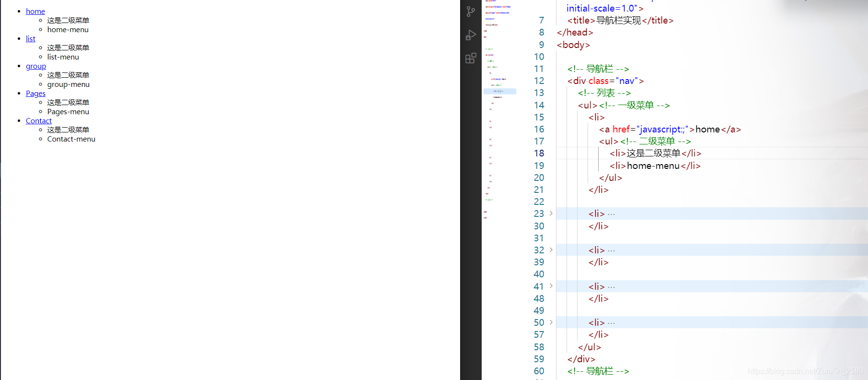Click the "list" link in the page
The image size is (868, 380).
31,38
